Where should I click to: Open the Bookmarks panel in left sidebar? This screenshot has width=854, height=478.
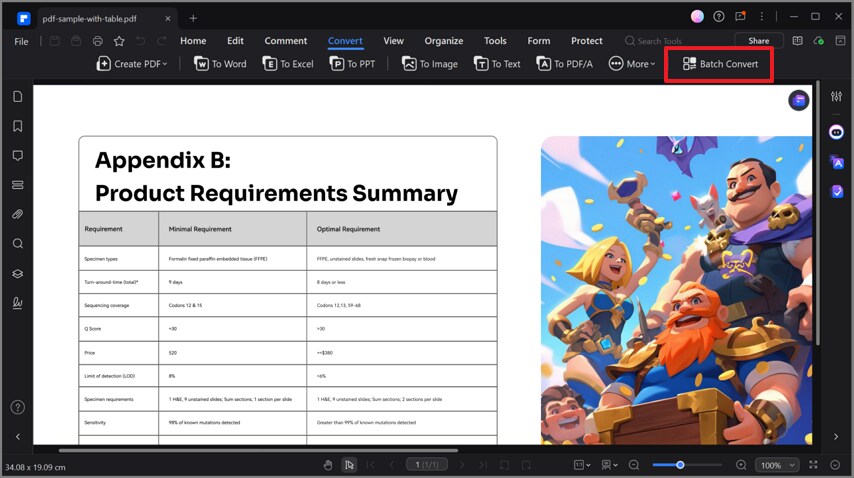pos(17,126)
